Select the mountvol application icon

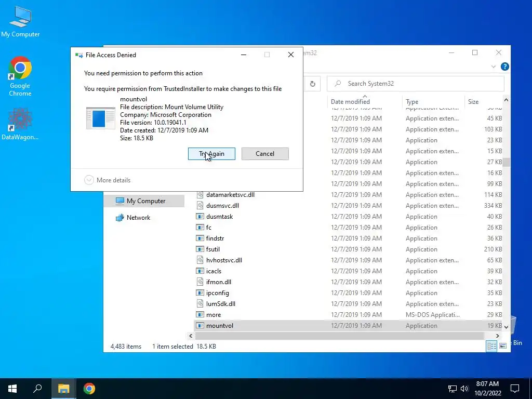click(x=200, y=325)
